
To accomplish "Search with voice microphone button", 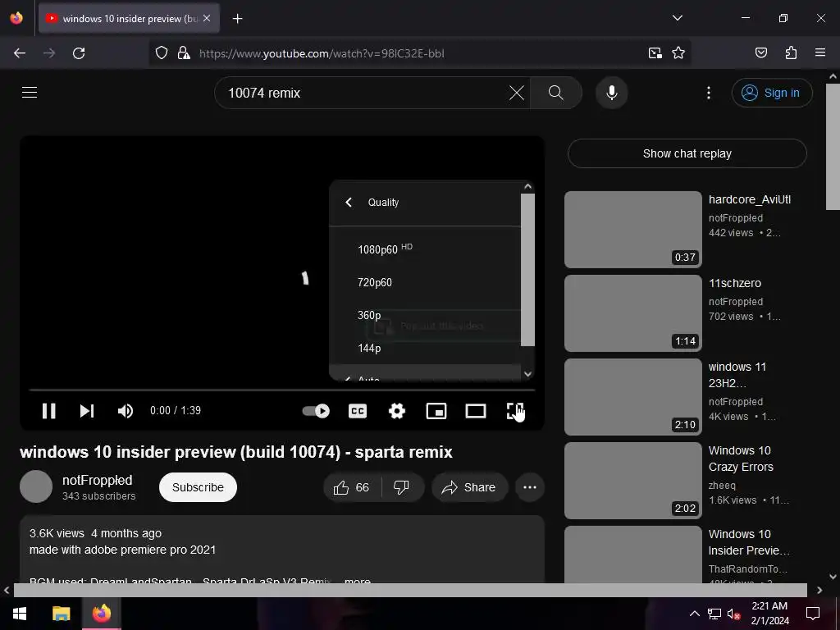I will coord(611,93).
